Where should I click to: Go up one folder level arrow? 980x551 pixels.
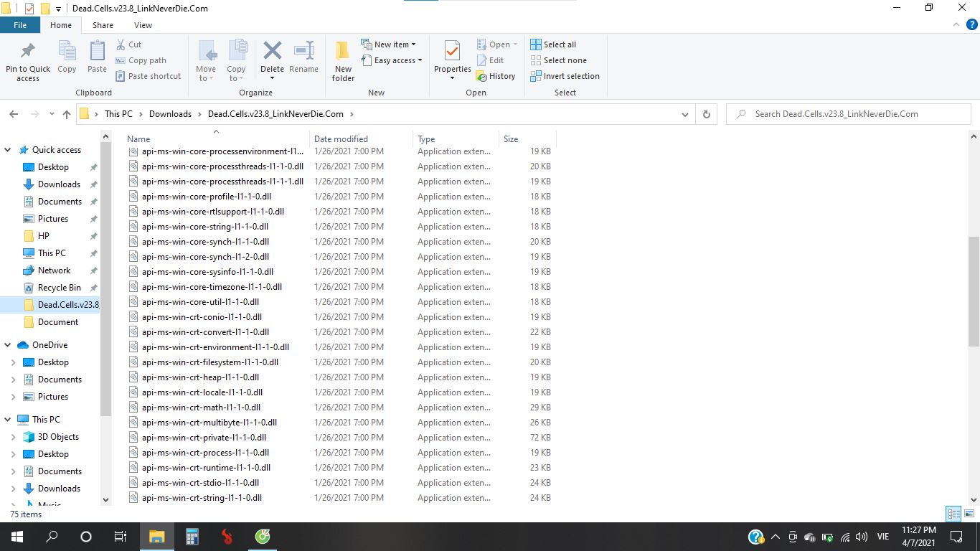pyautogui.click(x=67, y=114)
